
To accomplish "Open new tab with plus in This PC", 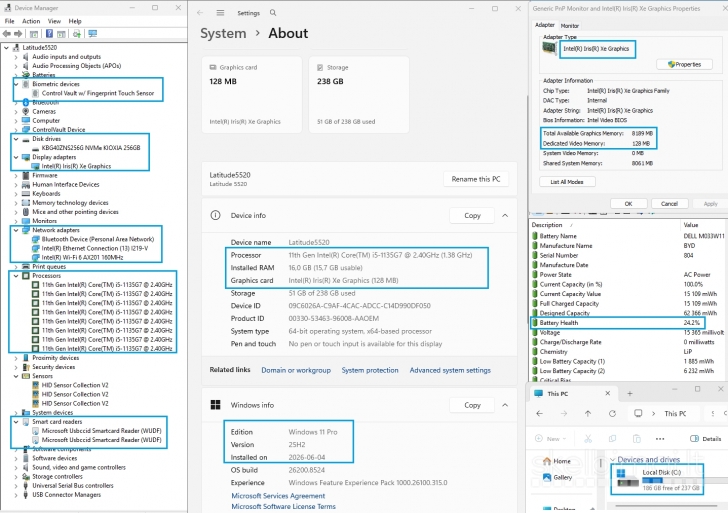I will point(630,394).
